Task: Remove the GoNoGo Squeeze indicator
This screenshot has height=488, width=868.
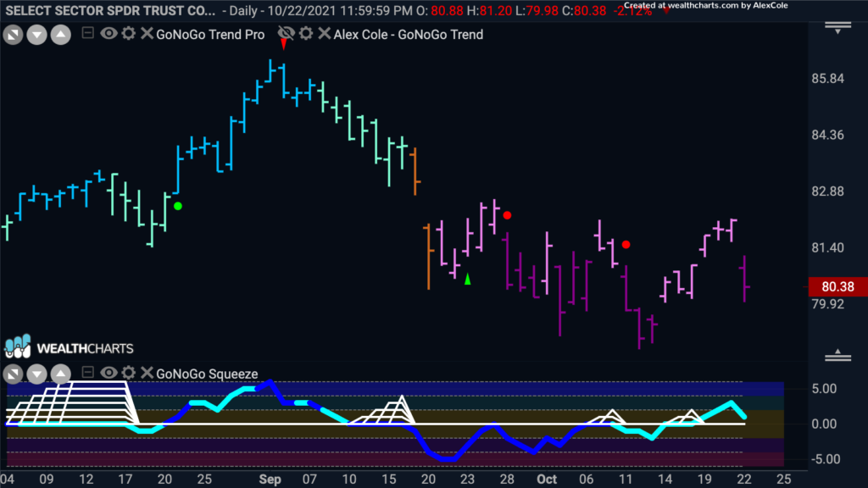Action: tap(147, 373)
